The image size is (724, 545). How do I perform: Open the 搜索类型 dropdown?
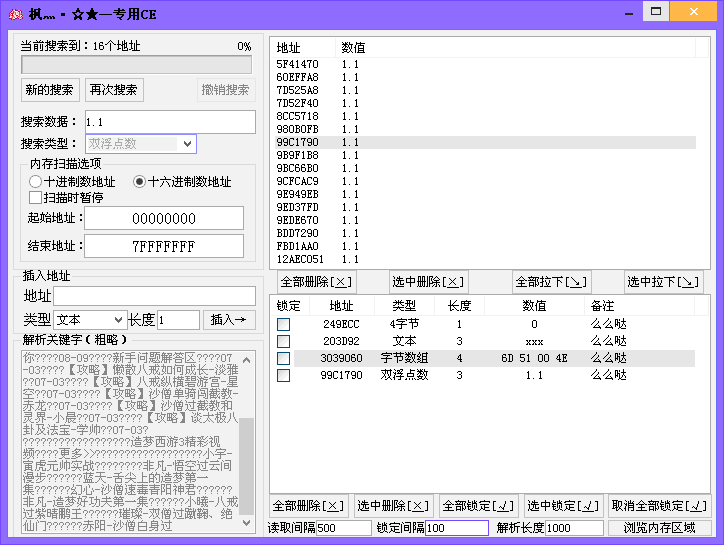[141, 144]
